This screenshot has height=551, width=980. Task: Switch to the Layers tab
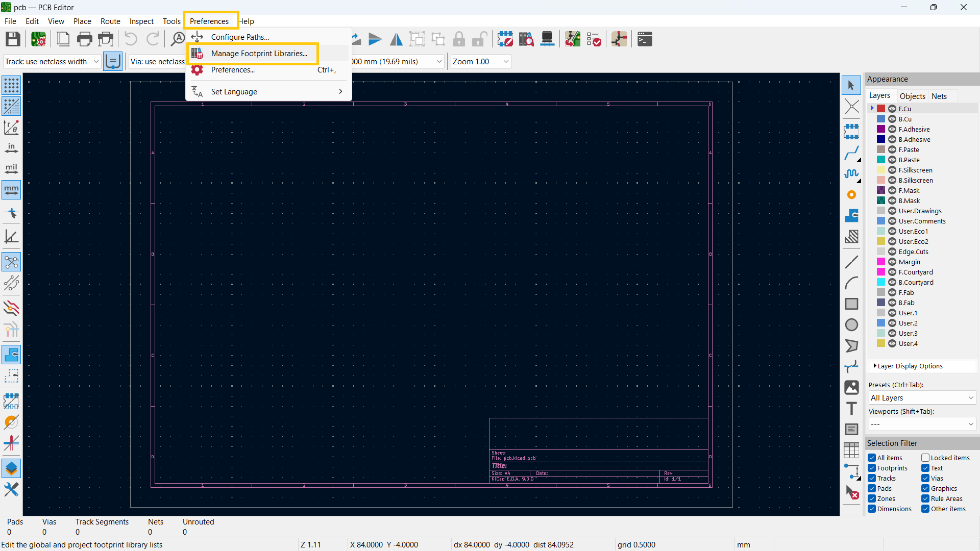[x=879, y=95]
